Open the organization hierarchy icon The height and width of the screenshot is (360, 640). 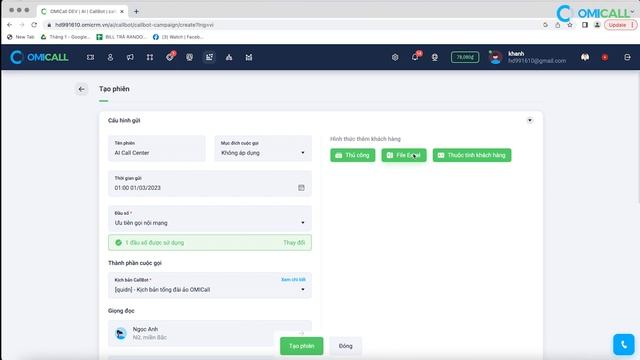pos(229,58)
